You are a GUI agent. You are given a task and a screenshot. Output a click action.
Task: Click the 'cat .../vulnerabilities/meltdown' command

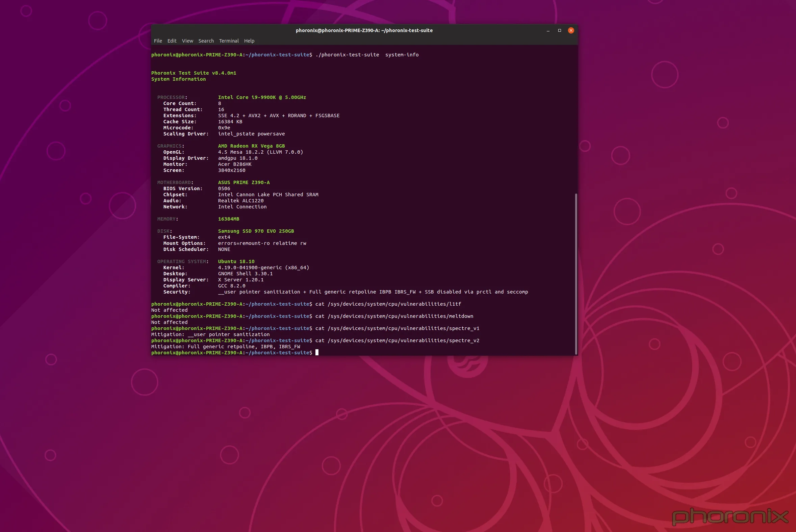(x=394, y=316)
